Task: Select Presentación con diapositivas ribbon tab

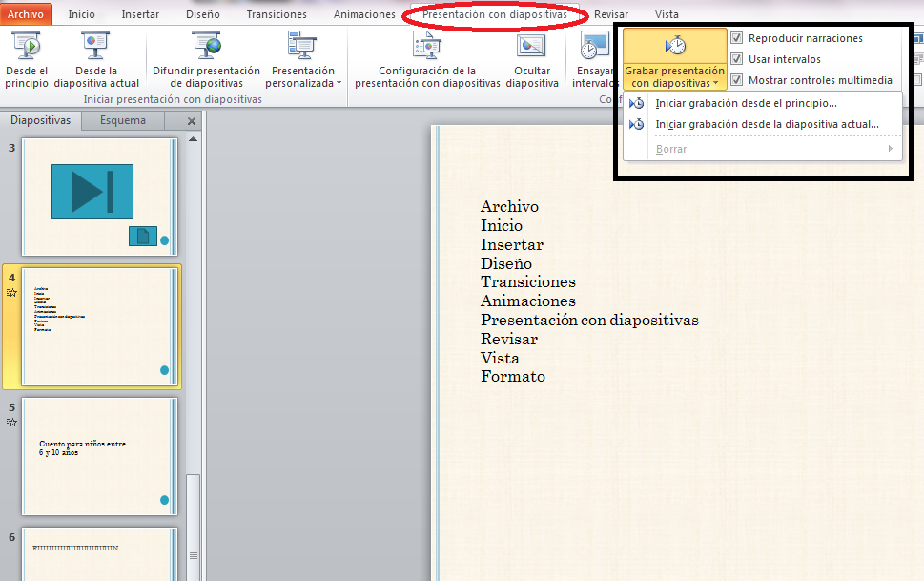Action: [x=495, y=14]
